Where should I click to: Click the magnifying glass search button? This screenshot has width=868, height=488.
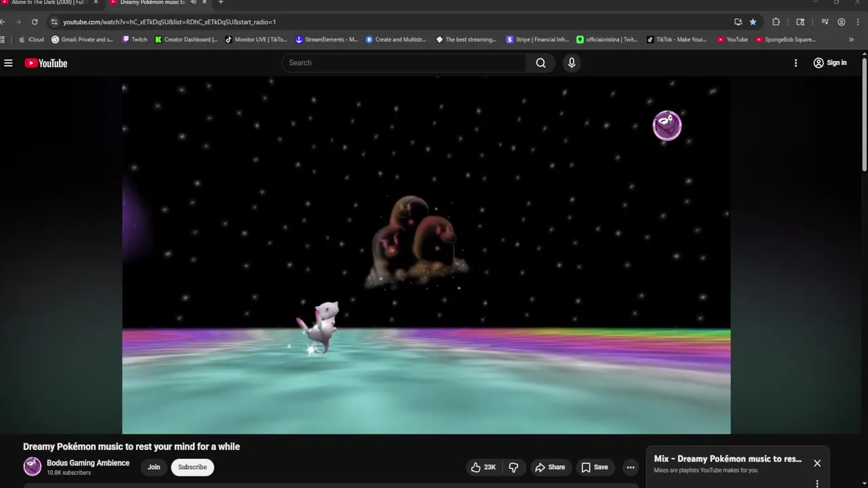click(540, 63)
